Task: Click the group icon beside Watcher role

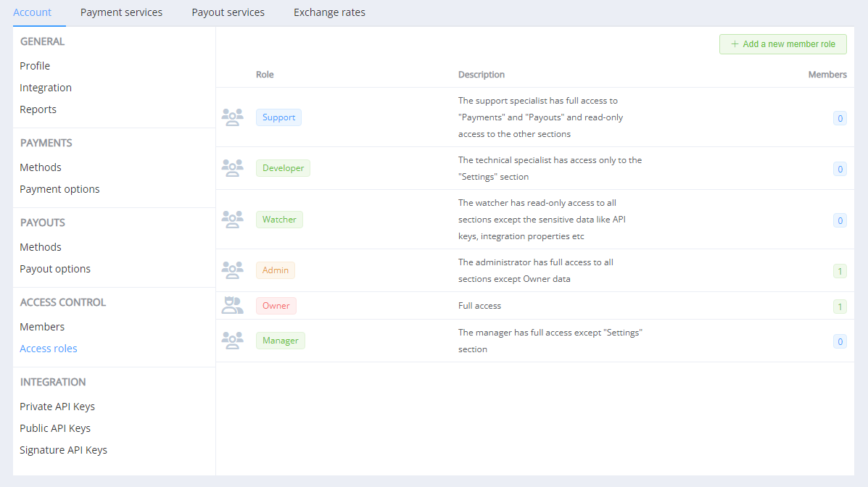Action: point(232,220)
